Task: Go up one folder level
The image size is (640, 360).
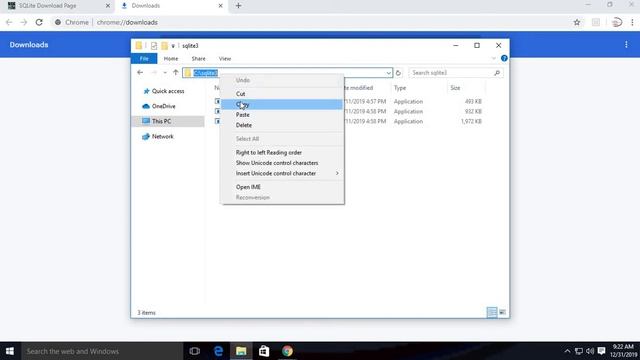Action: tap(176, 73)
